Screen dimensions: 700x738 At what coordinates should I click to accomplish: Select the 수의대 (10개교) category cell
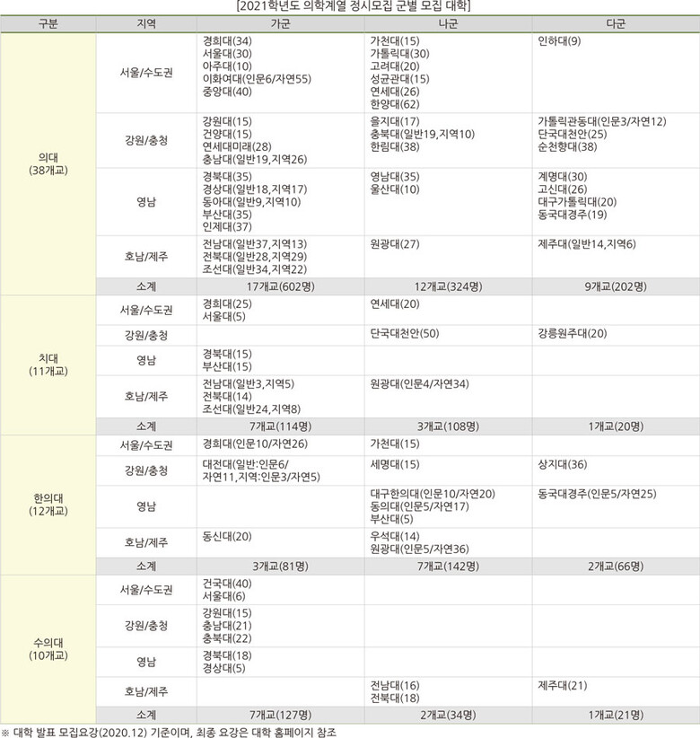click(x=48, y=650)
